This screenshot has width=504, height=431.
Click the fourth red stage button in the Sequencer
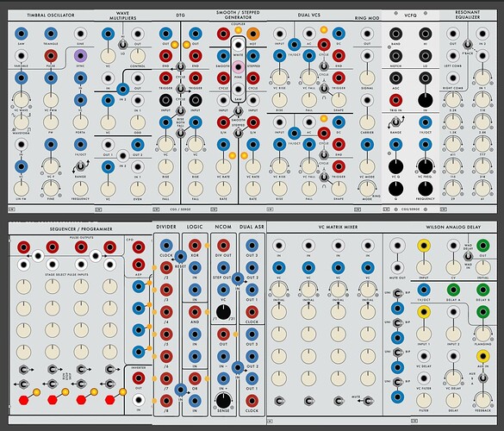110,400
